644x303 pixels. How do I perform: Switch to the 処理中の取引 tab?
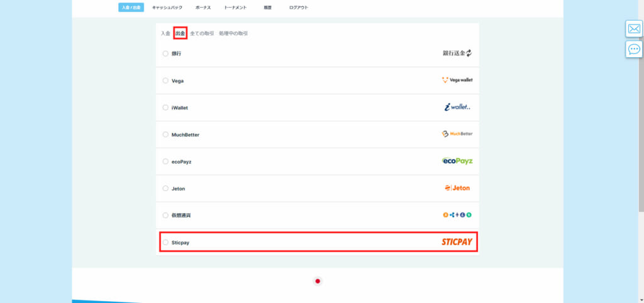pos(233,33)
